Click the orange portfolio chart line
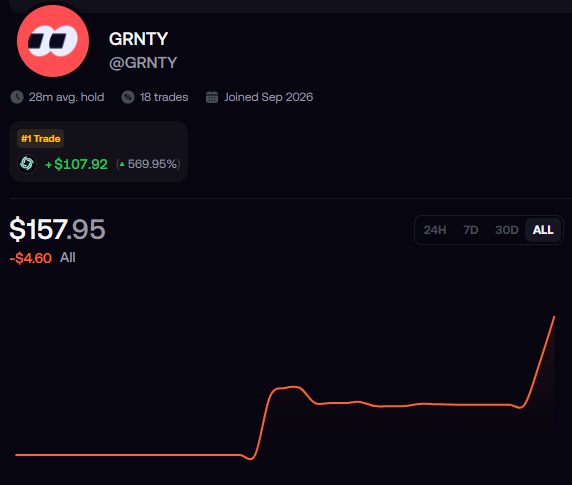Viewport: 572px width, 485px height. 285,388
